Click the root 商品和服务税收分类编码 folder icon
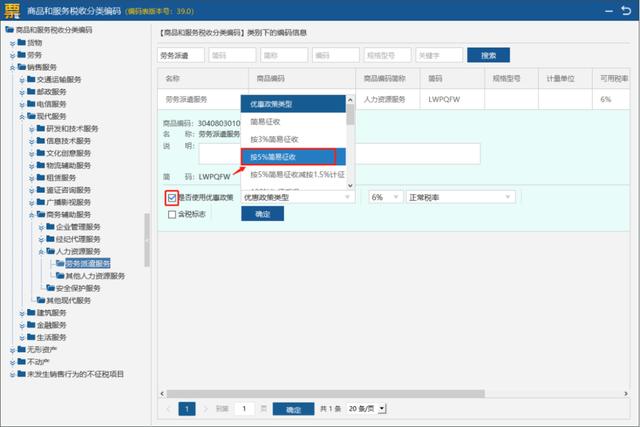 click(9, 29)
